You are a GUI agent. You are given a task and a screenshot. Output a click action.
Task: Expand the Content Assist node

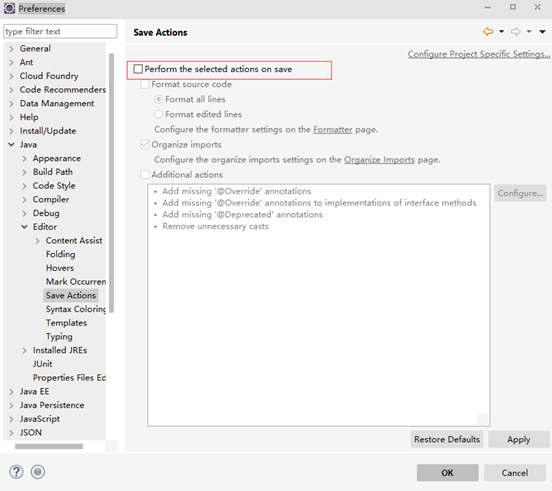(x=37, y=241)
